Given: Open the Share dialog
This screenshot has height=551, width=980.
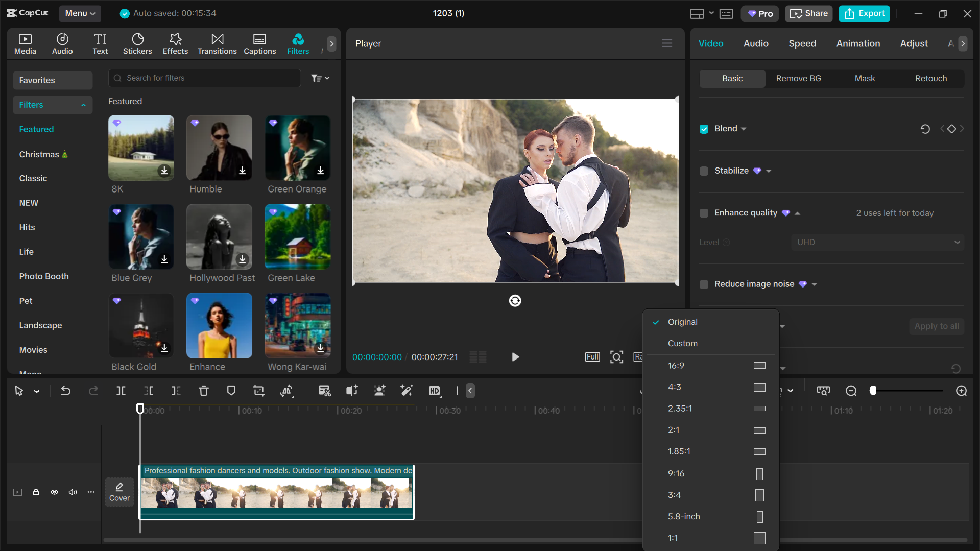Looking at the screenshot, I should 808,13.
